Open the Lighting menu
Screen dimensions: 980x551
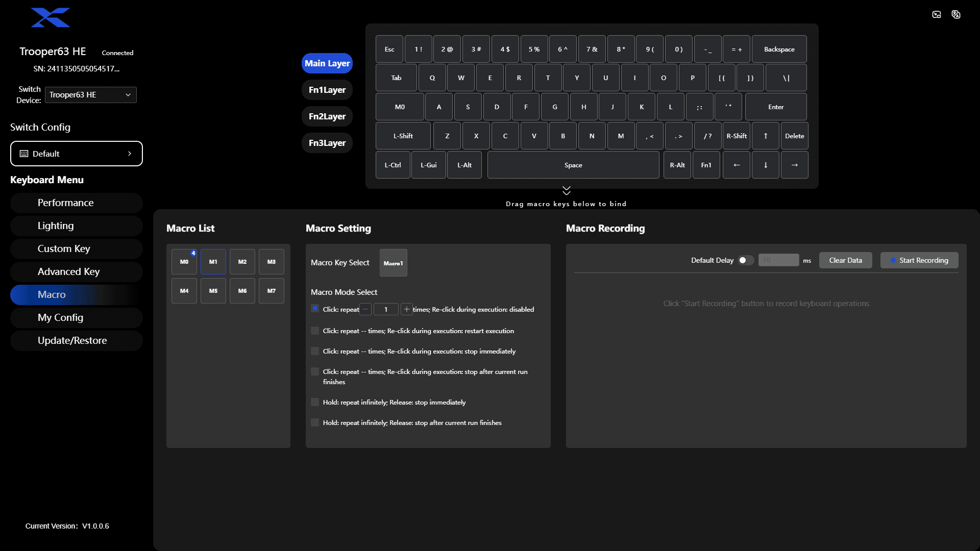[x=77, y=226]
